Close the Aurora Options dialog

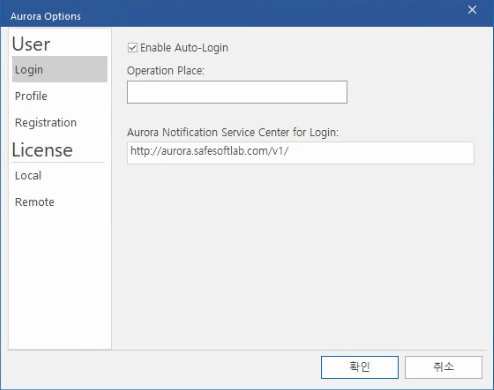tap(472, 10)
